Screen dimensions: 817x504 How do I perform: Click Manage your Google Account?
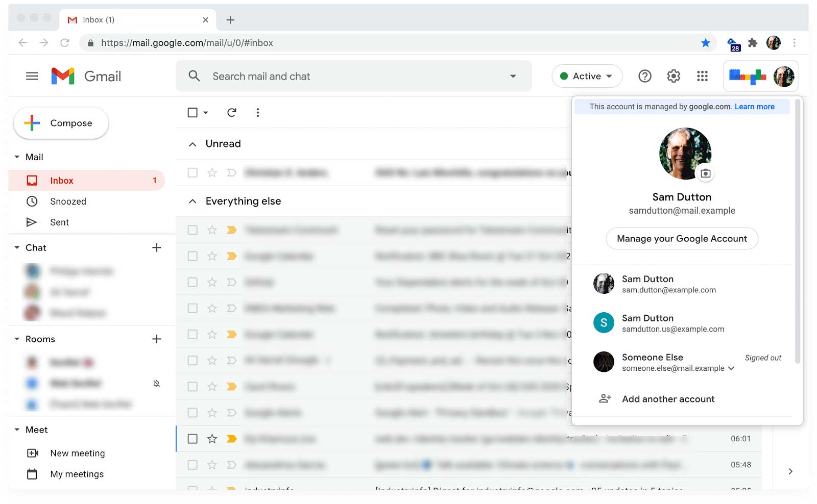tap(682, 238)
